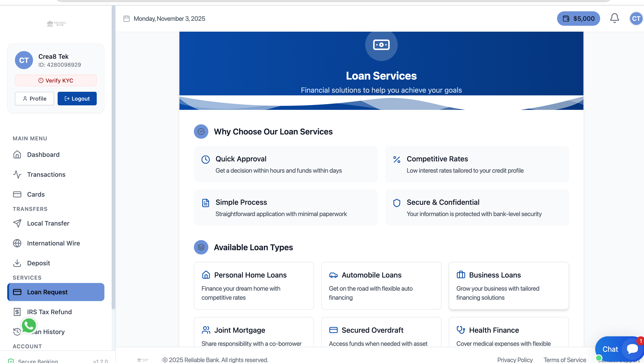The image size is (644, 363).
Task: Click the Verify KYC alert
Action: 56,80
